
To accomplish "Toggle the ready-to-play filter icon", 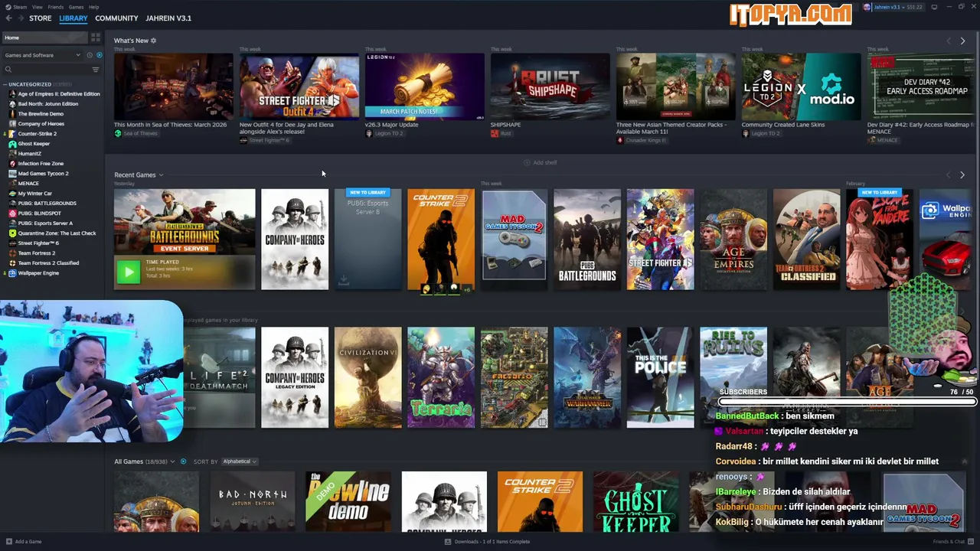I will [99, 55].
